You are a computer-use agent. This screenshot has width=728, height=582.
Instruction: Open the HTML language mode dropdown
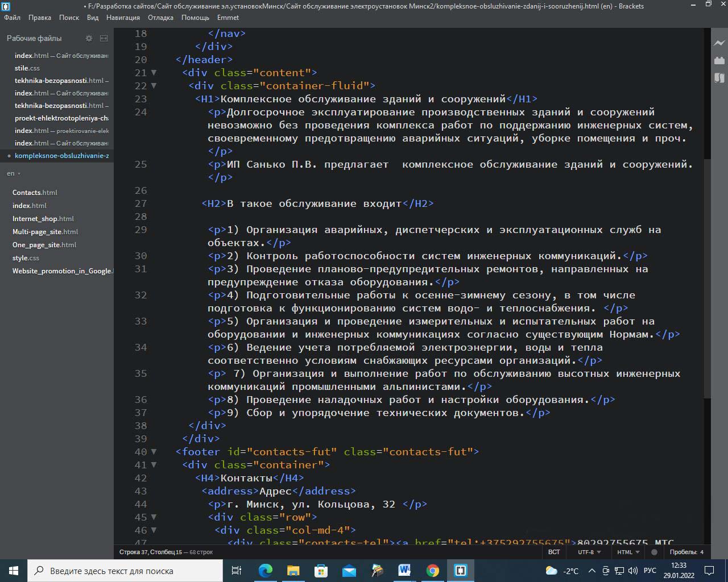tap(628, 552)
